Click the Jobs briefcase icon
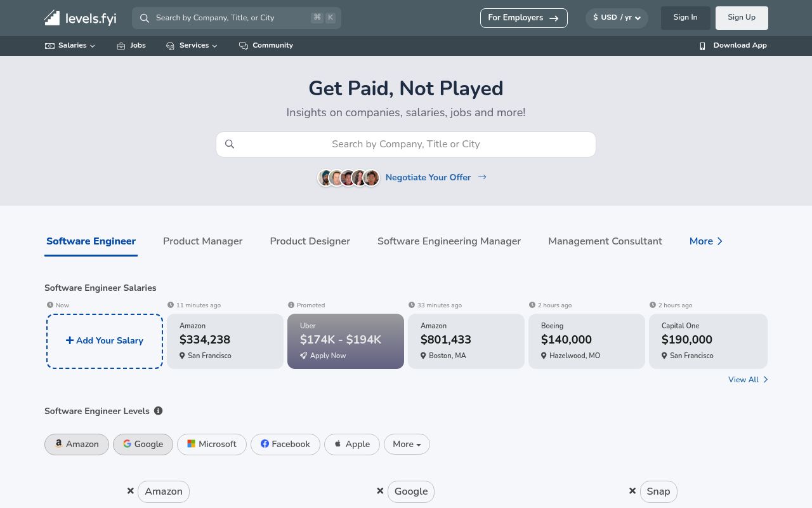Viewport: 812px width, 508px height. click(121, 46)
